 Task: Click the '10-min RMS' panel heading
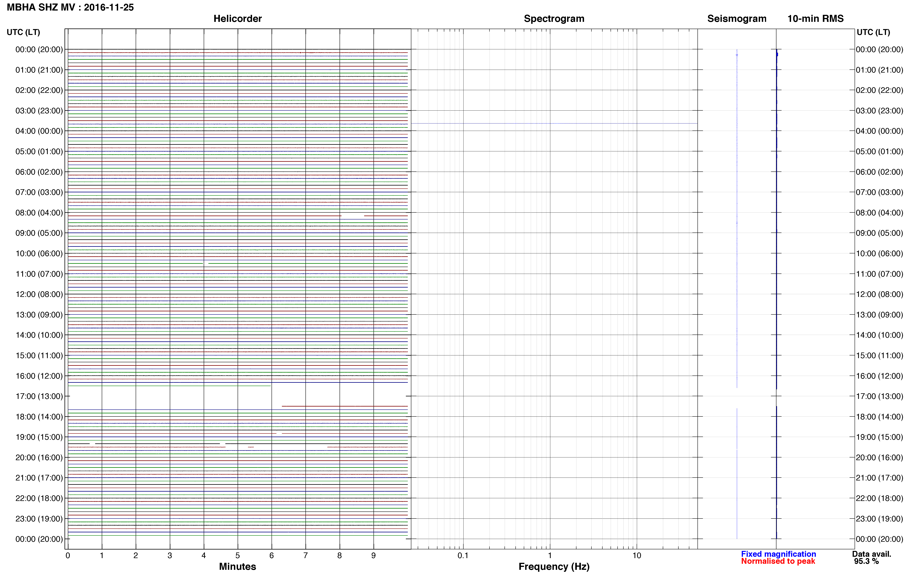pyautogui.click(x=816, y=19)
